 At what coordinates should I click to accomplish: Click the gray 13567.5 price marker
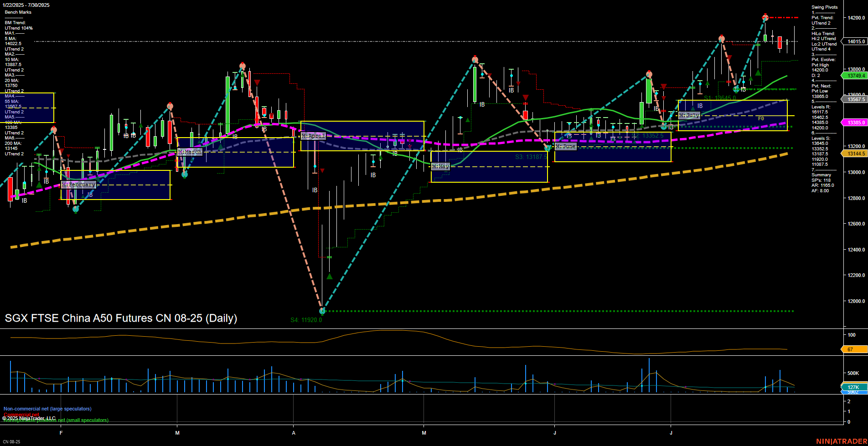(x=855, y=99)
